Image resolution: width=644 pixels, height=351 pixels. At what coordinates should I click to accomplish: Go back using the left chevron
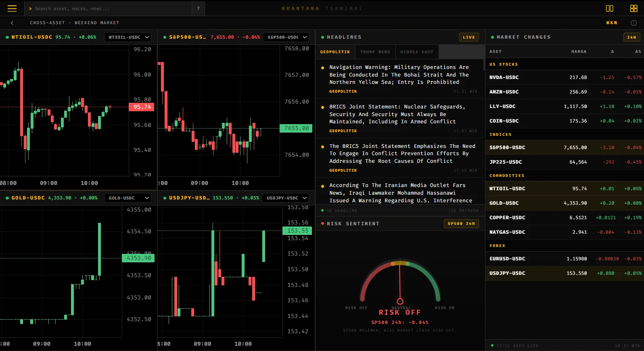coord(12,23)
